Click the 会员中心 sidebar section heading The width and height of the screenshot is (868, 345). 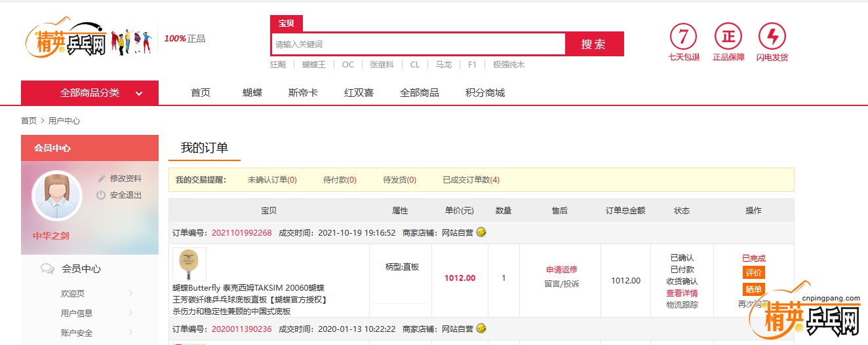pyautogui.click(x=81, y=269)
